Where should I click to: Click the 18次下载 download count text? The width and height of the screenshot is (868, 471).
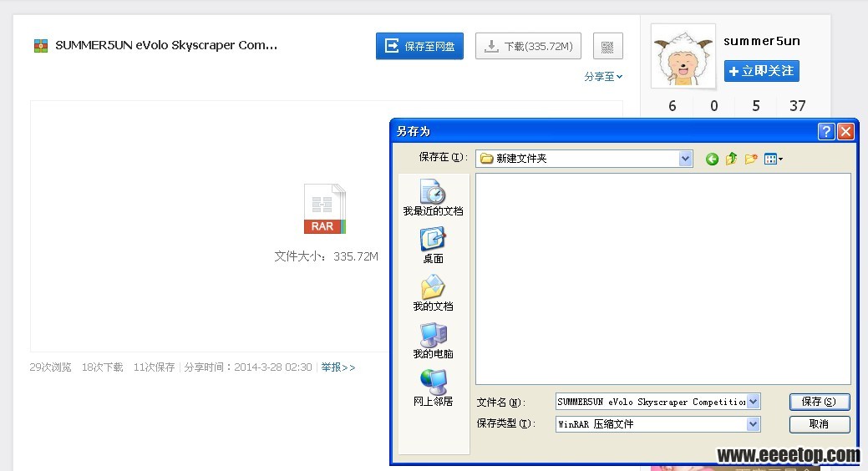tap(103, 367)
